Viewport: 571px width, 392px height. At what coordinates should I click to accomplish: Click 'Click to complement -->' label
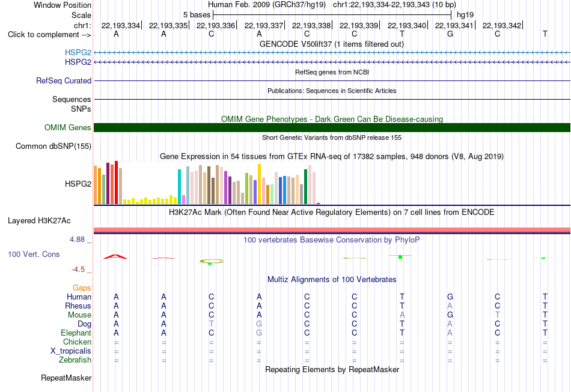click(49, 35)
